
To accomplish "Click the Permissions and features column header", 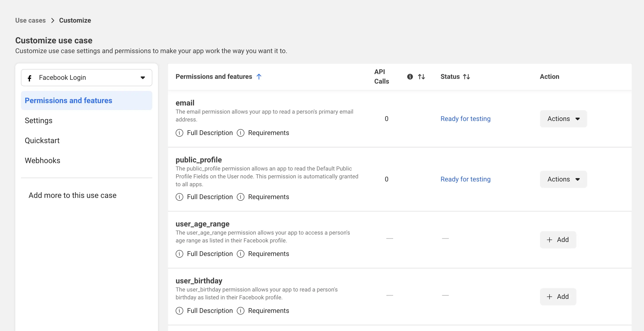I will point(214,76).
